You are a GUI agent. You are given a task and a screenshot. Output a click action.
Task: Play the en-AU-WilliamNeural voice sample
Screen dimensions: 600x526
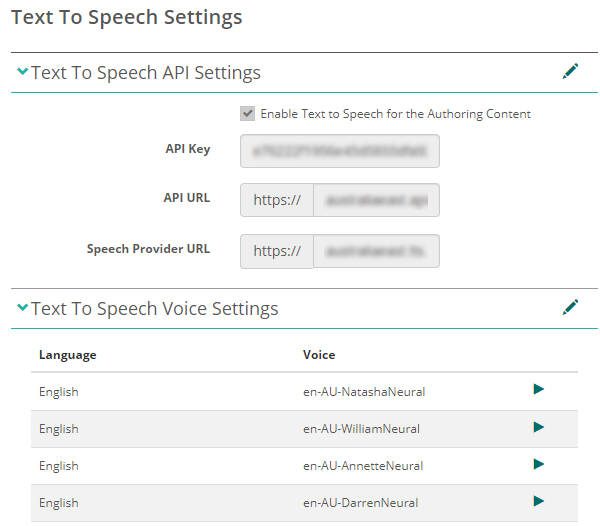pyautogui.click(x=539, y=427)
